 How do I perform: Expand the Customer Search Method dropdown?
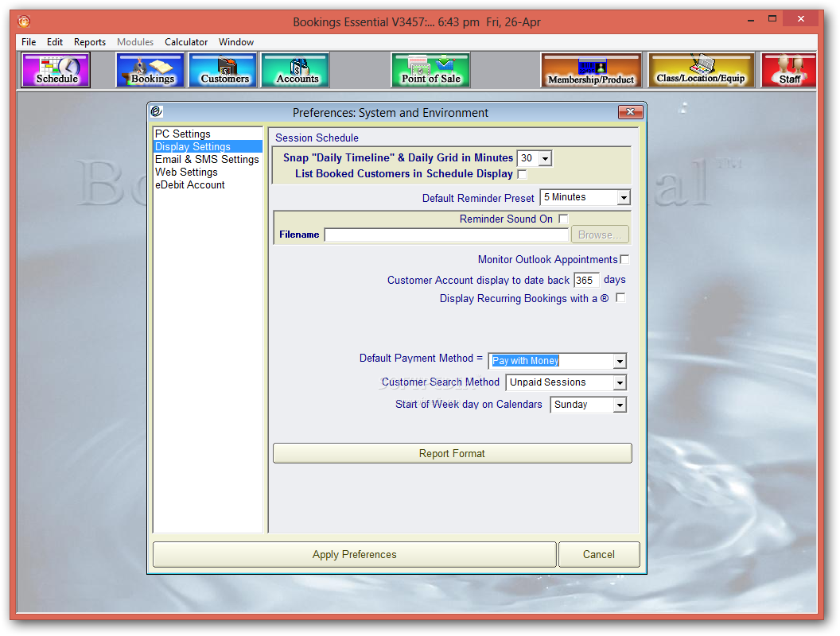(x=620, y=382)
